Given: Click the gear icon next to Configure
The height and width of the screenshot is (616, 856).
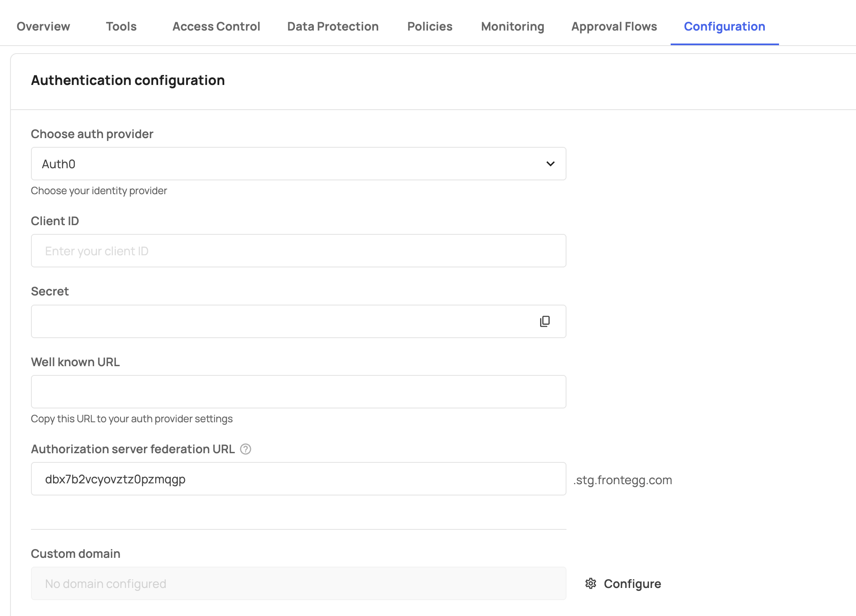Looking at the screenshot, I should [x=590, y=583].
